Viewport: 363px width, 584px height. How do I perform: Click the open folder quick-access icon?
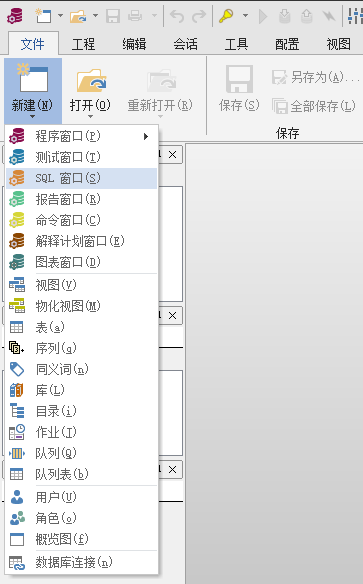pyautogui.click(x=78, y=16)
